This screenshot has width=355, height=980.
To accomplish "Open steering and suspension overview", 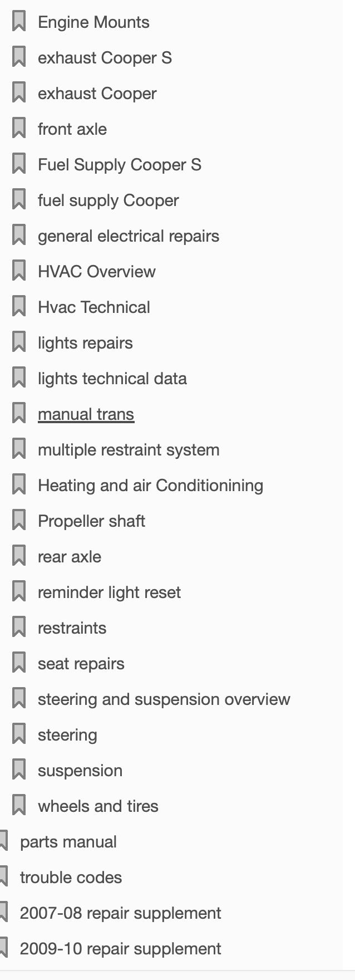I will tap(164, 699).
